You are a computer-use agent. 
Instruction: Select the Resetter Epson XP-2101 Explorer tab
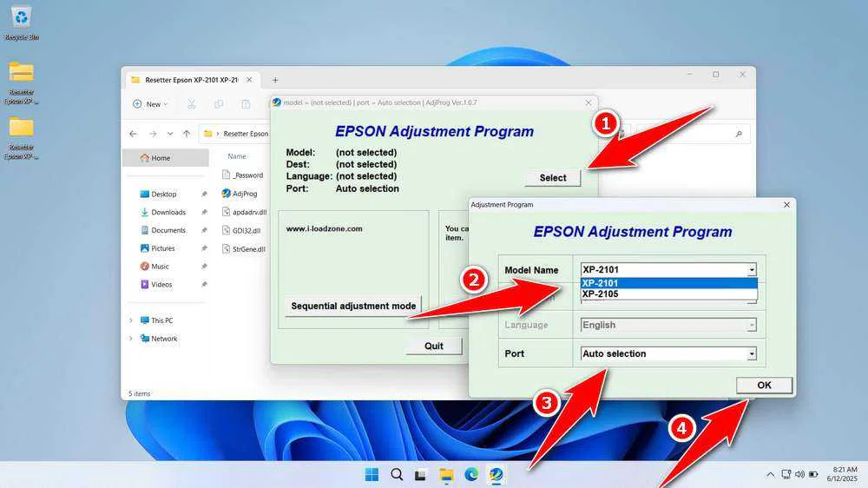coord(190,80)
